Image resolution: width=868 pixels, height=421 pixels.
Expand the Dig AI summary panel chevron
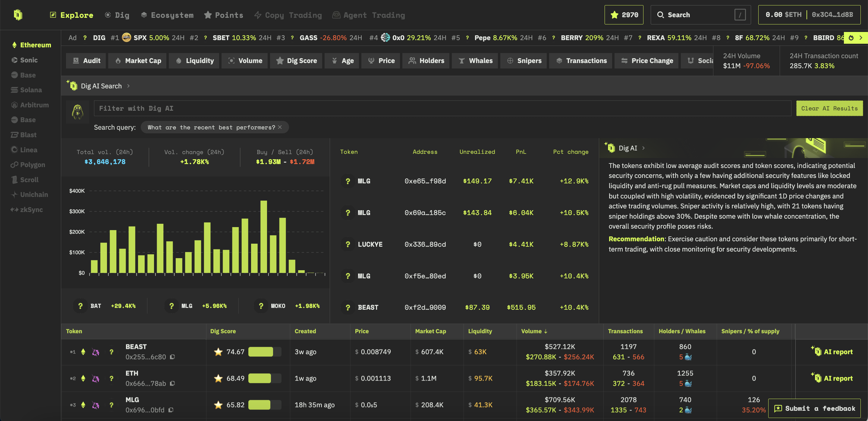[643, 148]
